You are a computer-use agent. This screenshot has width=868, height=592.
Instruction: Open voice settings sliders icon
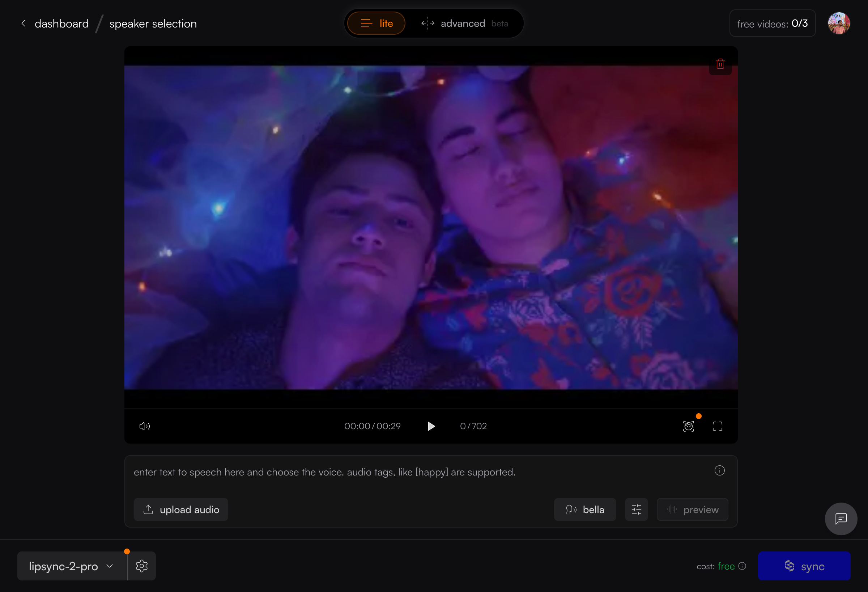636,509
